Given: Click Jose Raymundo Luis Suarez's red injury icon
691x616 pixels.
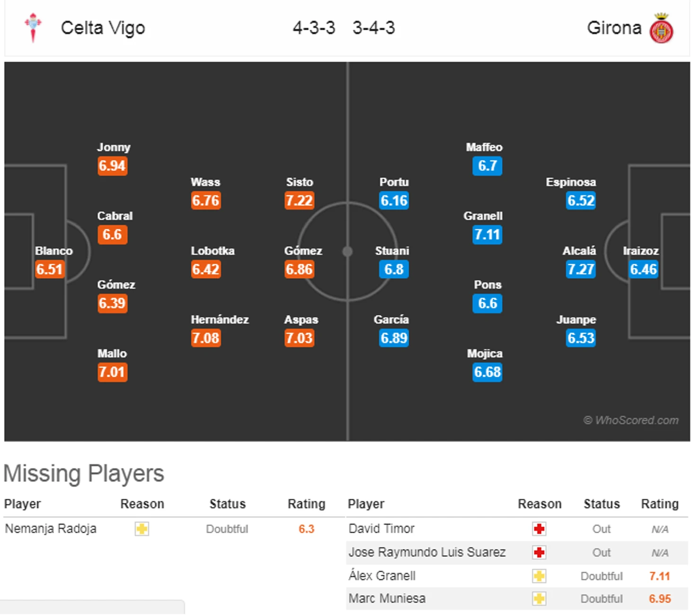Looking at the screenshot, I should [x=539, y=552].
